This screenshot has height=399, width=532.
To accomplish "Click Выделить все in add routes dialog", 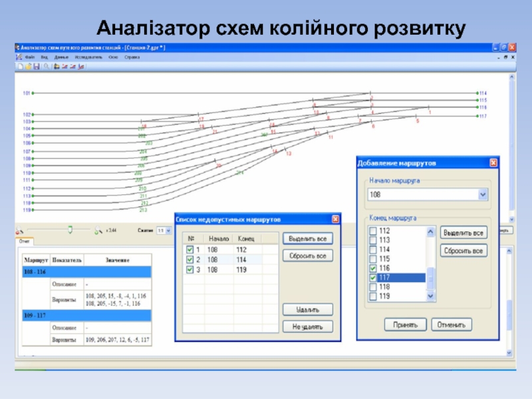I will [x=464, y=233].
